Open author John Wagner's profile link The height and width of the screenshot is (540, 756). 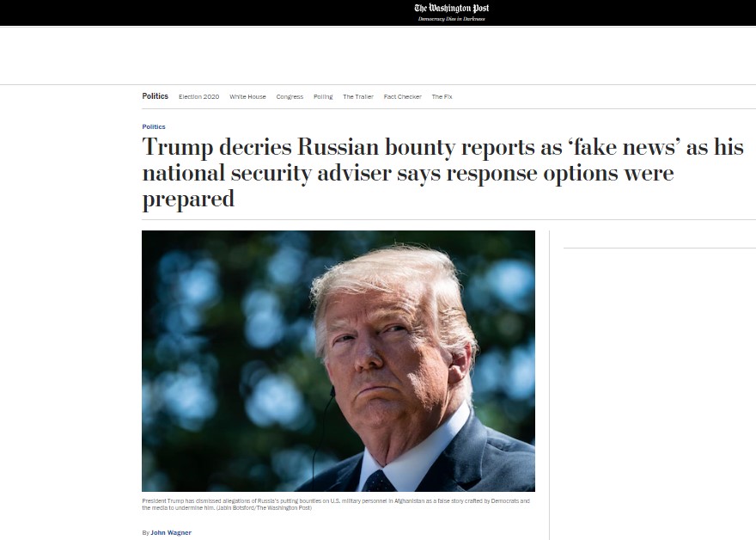(171, 533)
